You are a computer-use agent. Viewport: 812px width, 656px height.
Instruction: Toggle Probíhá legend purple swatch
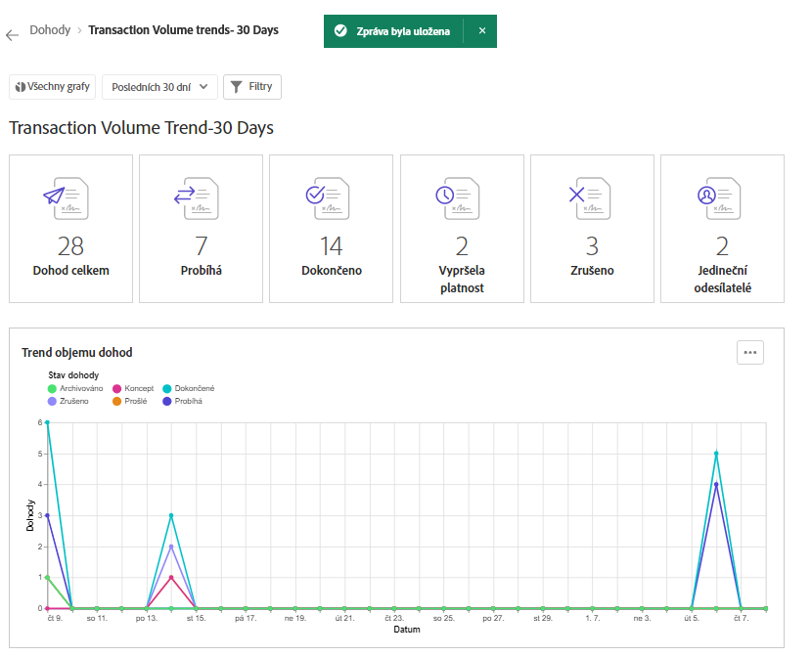pos(166,402)
